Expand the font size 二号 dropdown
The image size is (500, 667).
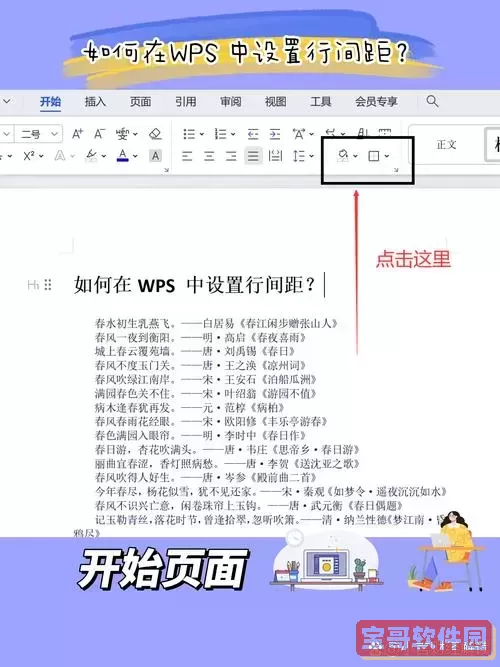54,134
